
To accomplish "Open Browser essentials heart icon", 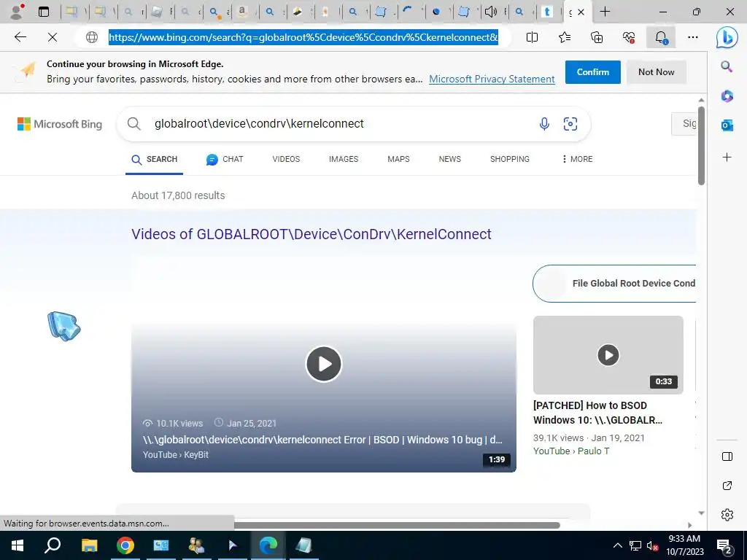I will click(x=629, y=37).
